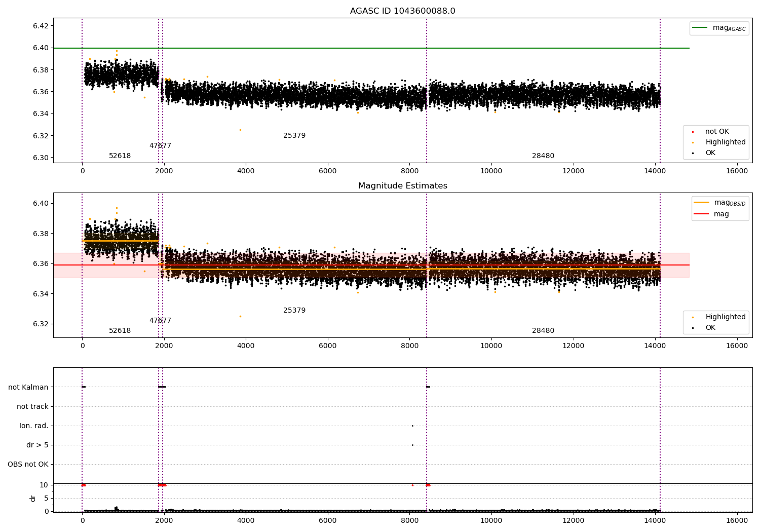Image resolution: width=760 pixels, height=532 pixels.
Task: Click the 6.38 y-tick on the top plot
Action: click(41, 70)
